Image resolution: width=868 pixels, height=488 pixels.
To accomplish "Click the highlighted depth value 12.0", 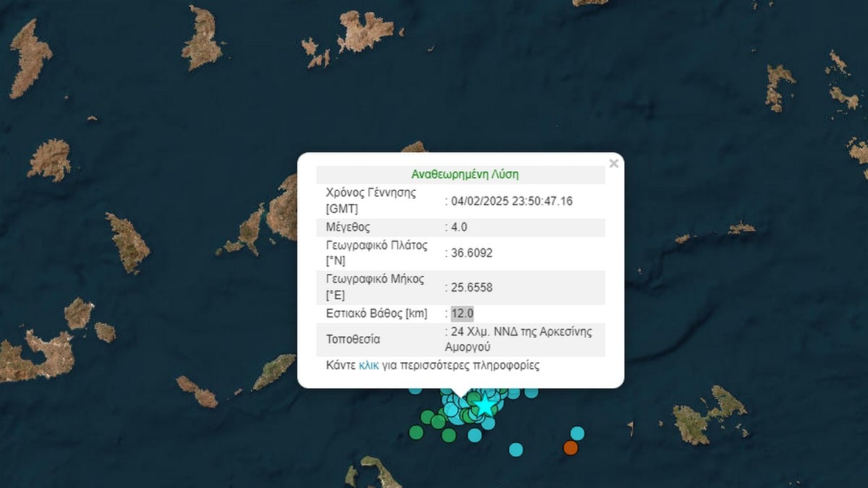I will pyautogui.click(x=462, y=313).
